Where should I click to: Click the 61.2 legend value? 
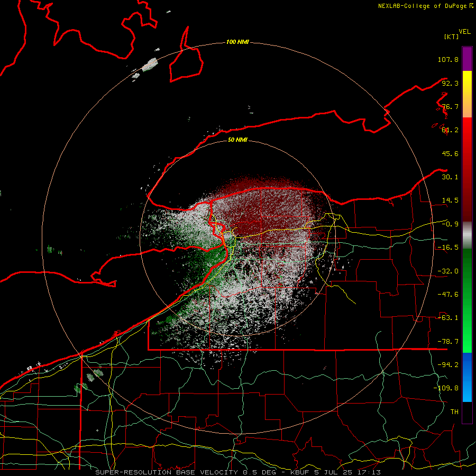(450, 130)
